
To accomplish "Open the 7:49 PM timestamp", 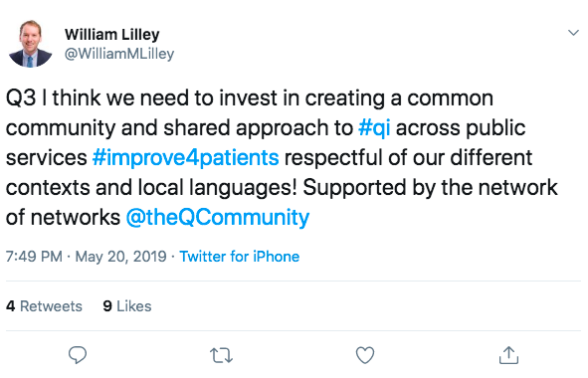I will click(34, 257).
